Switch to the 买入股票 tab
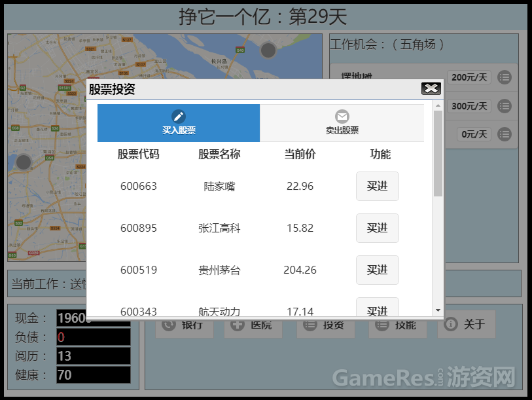The image size is (532, 400). pos(178,123)
